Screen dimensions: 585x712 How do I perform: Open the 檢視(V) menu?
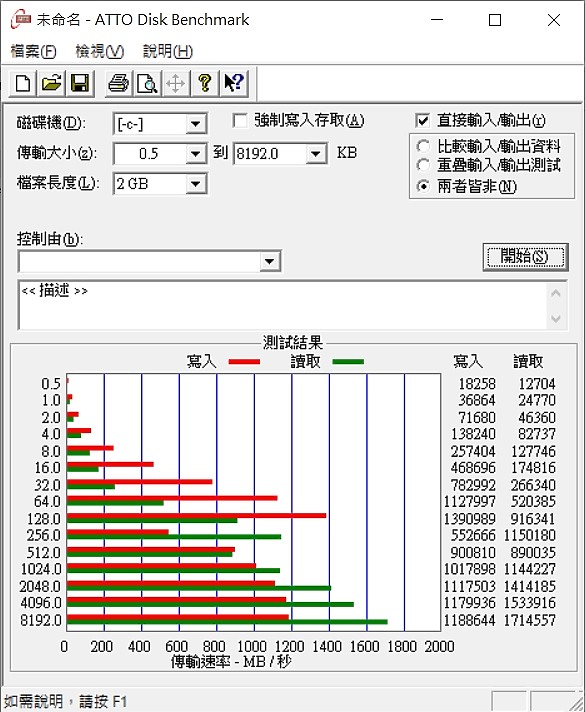[99, 51]
